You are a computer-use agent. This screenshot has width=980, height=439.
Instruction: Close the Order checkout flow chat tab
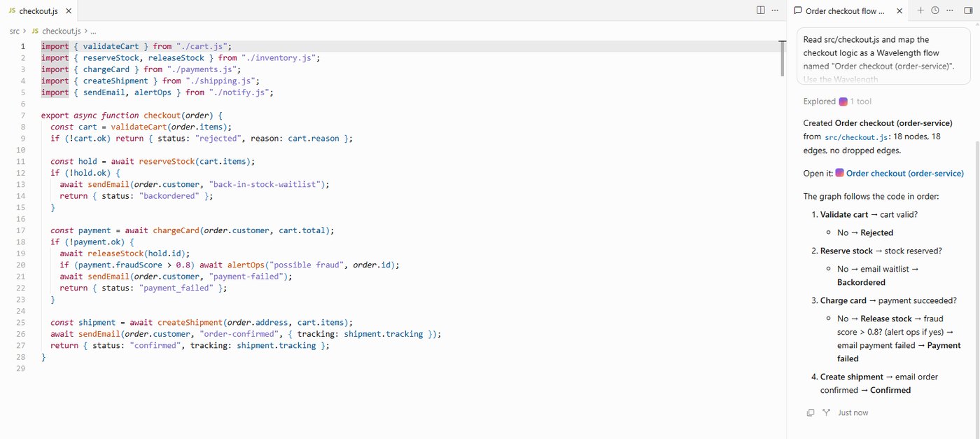pyautogui.click(x=899, y=11)
